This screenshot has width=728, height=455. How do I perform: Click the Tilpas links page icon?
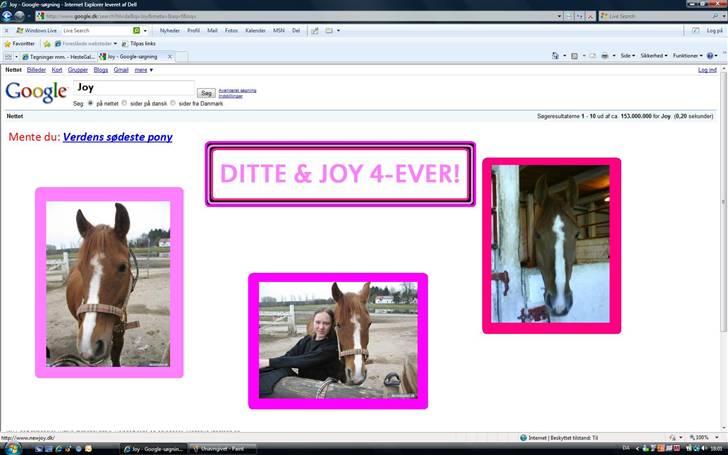[124, 44]
